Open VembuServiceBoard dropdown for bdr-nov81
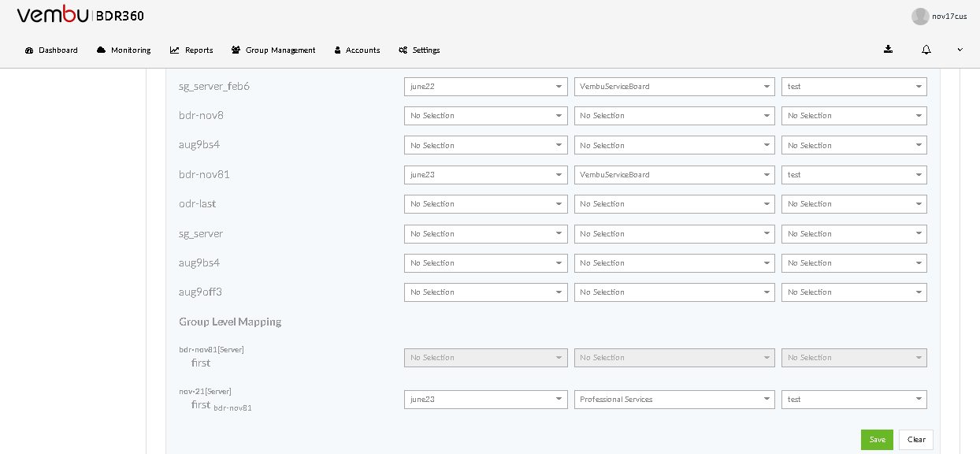This screenshot has height=454, width=980. (674, 175)
